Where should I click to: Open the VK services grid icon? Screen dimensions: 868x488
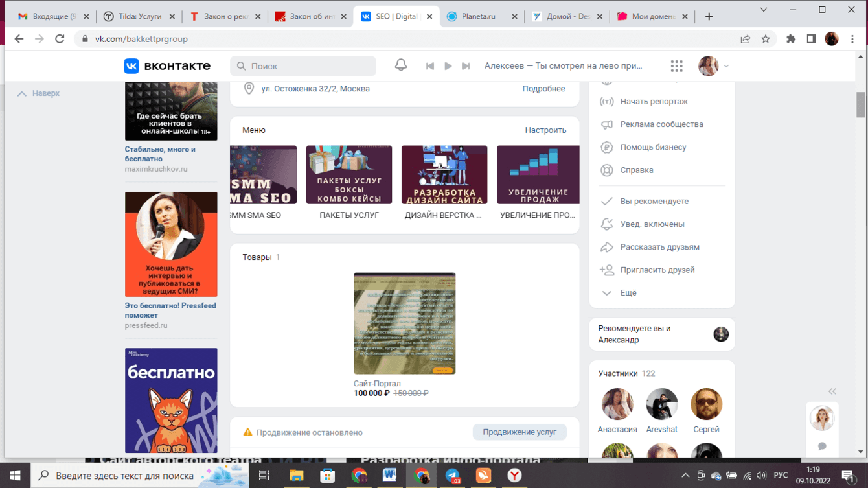pyautogui.click(x=677, y=66)
